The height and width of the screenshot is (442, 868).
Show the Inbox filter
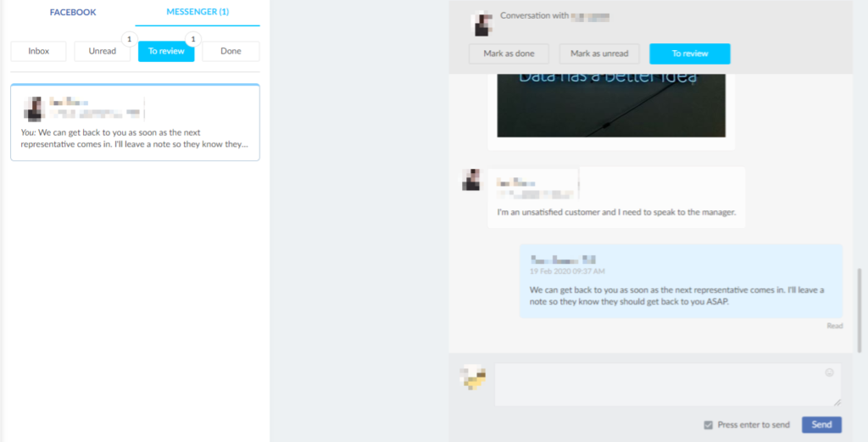tap(39, 52)
